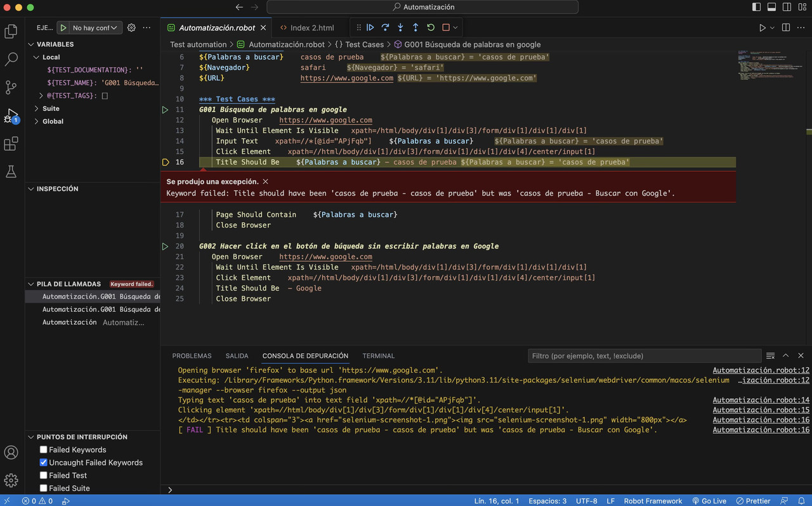Start debugging with green play button
812x506 pixels.
click(x=63, y=28)
